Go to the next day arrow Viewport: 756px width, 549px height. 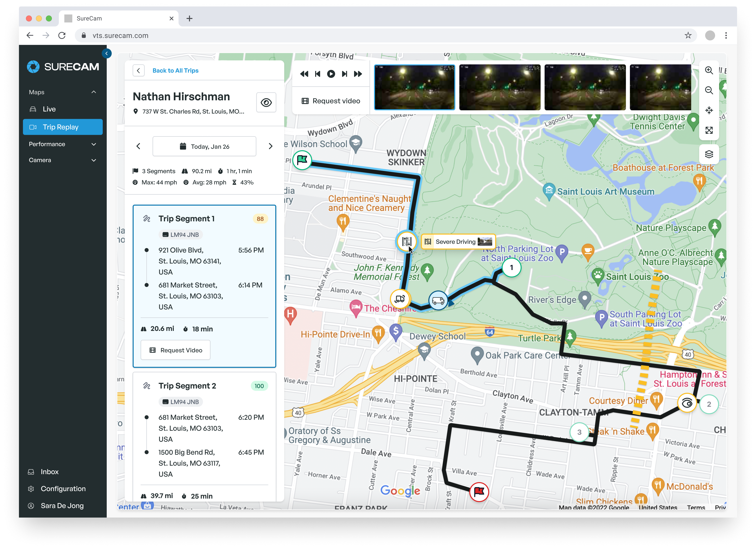pos(270,146)
